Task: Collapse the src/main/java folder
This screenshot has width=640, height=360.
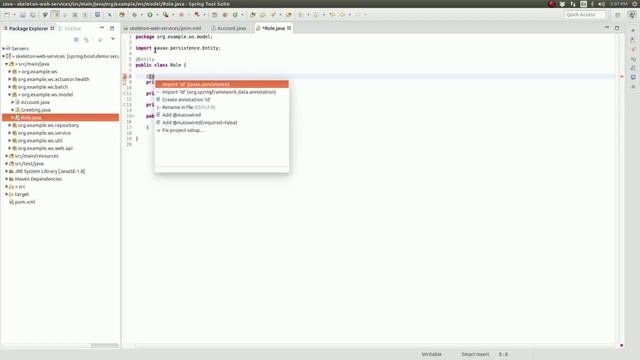Action: click(x=7, y=64)
